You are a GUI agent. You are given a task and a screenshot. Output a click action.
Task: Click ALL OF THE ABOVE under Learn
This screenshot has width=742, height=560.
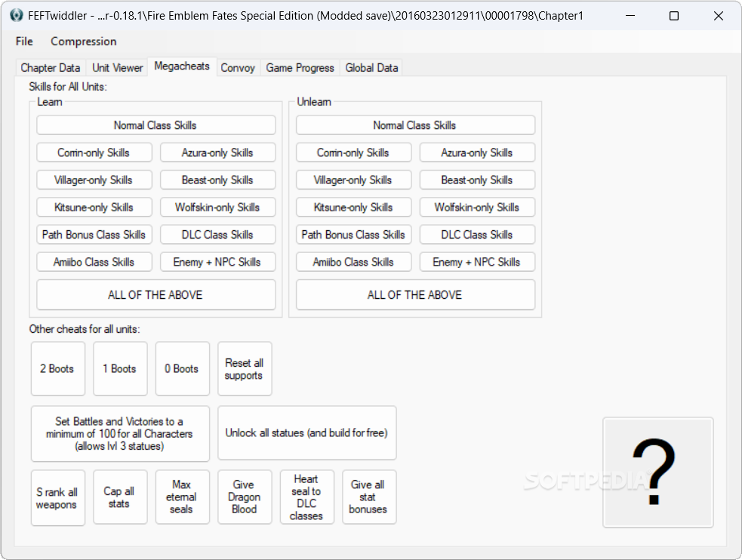[155, 295]
